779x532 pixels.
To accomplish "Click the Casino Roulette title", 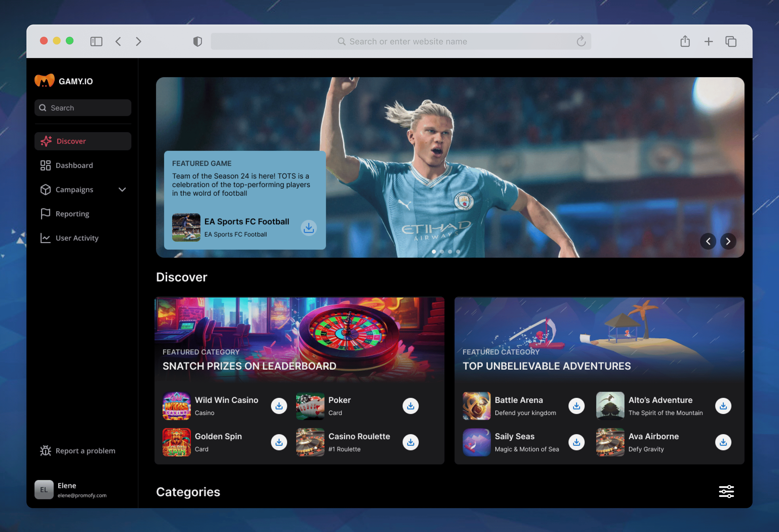I will (359, 436).
